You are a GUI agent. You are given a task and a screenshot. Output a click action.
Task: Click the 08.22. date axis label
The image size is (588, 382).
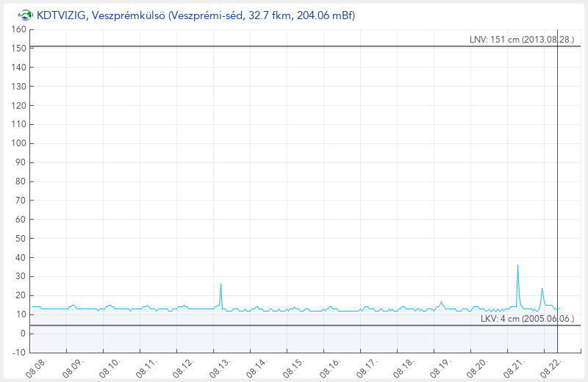tap(551, 367)
